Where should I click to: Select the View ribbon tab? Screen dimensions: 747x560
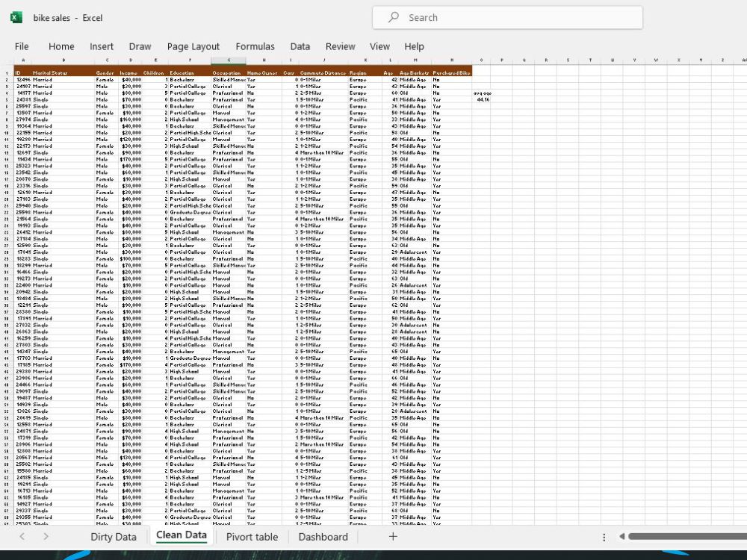[x=379, y=46]
